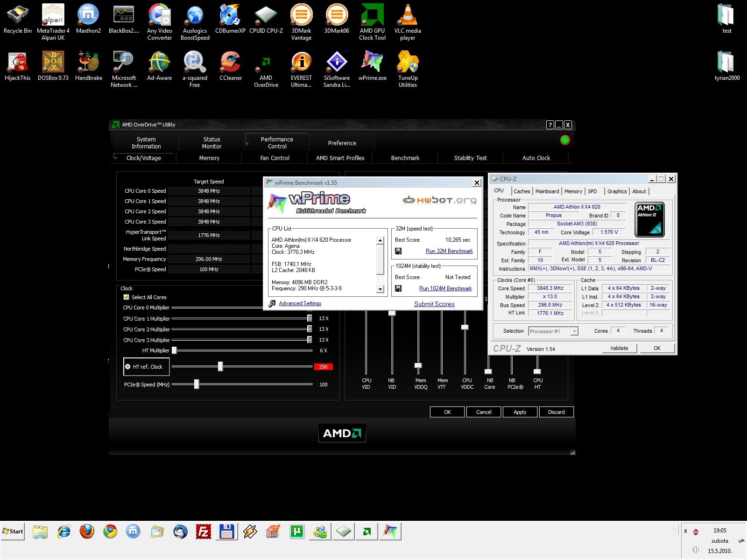Open VLC media player shortcut
The width and height of the screenshot is (747, 560).
[408, 22]
